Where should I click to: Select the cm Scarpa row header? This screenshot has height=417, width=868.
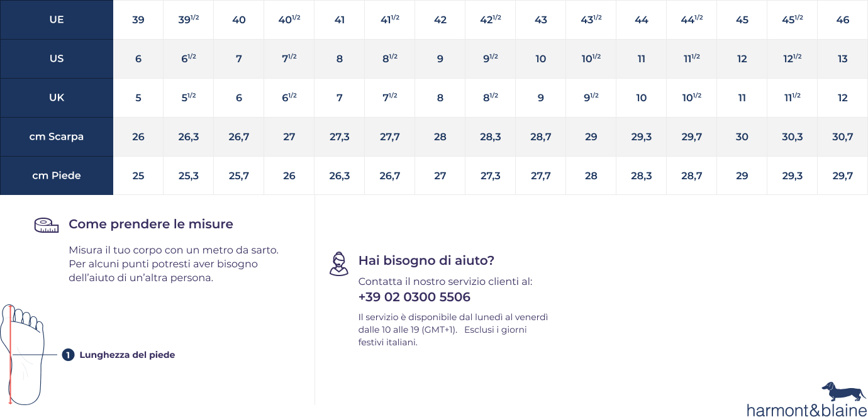(57, 136)
